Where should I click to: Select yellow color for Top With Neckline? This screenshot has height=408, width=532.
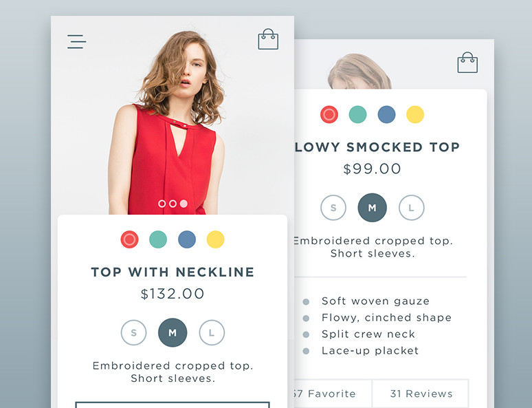215,239
